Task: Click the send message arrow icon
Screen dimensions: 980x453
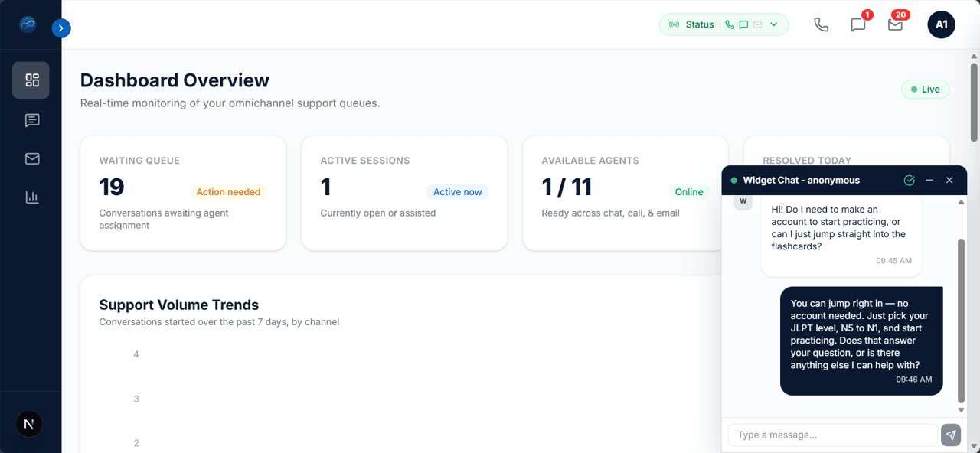Action: coord(950,435)
